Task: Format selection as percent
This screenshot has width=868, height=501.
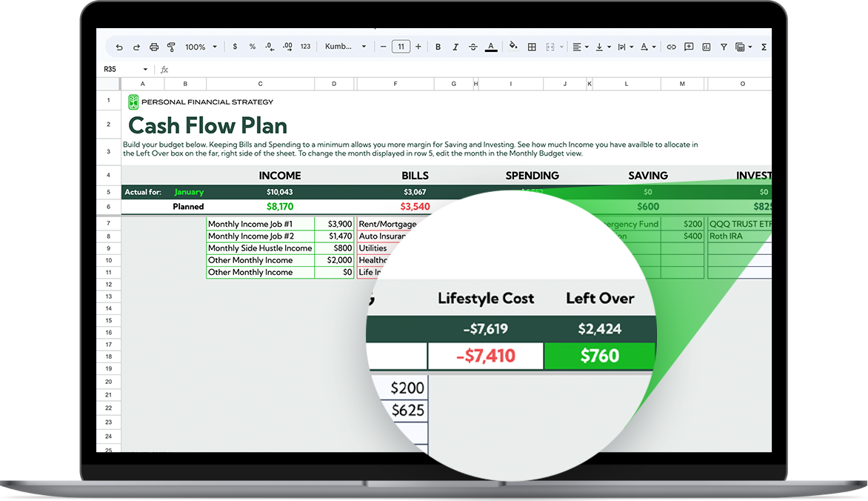Action: (253, 47)
